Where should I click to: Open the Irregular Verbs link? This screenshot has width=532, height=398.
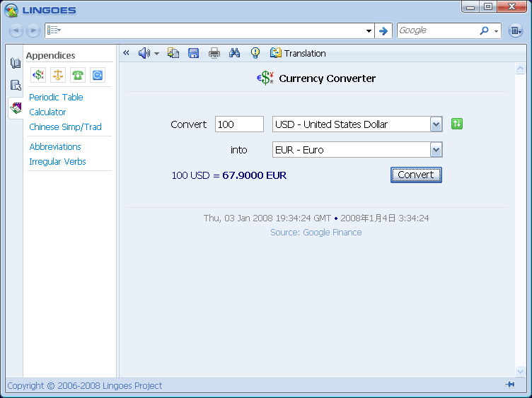tap(57, 162)
